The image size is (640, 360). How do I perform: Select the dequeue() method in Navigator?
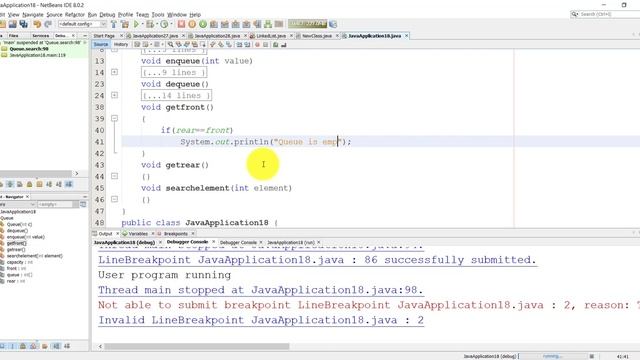pos(17,231)
